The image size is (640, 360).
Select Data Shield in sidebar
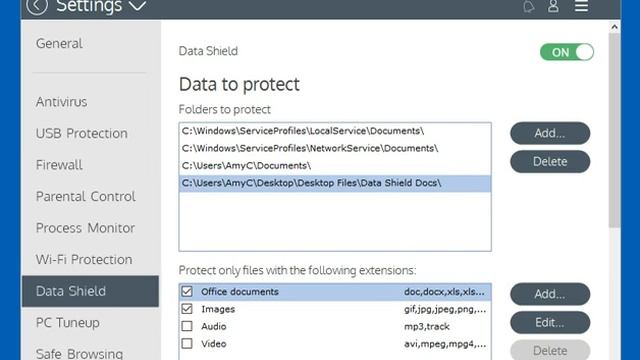point(90,291)
